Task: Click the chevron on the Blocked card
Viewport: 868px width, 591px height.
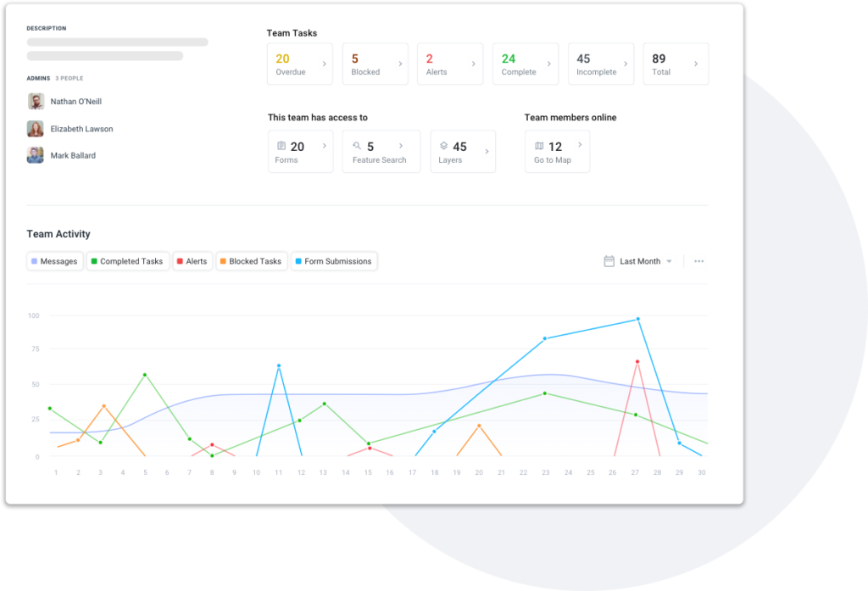Action: pyautogui.click(x=400, y=64)
